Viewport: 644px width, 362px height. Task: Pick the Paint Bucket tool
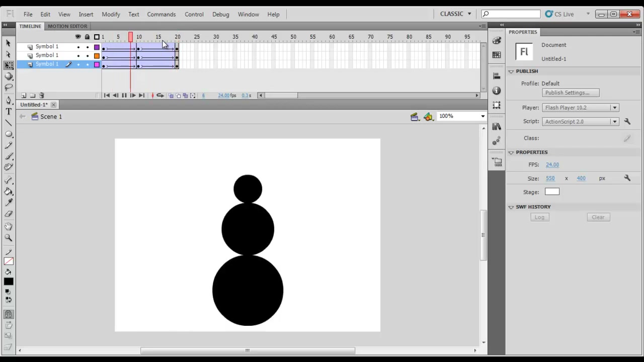[9, 192]
